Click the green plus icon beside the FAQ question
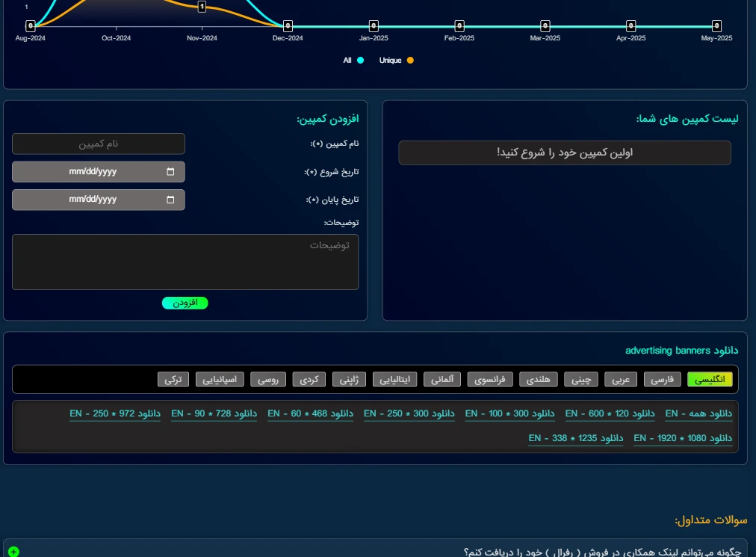 coord(13,552)
